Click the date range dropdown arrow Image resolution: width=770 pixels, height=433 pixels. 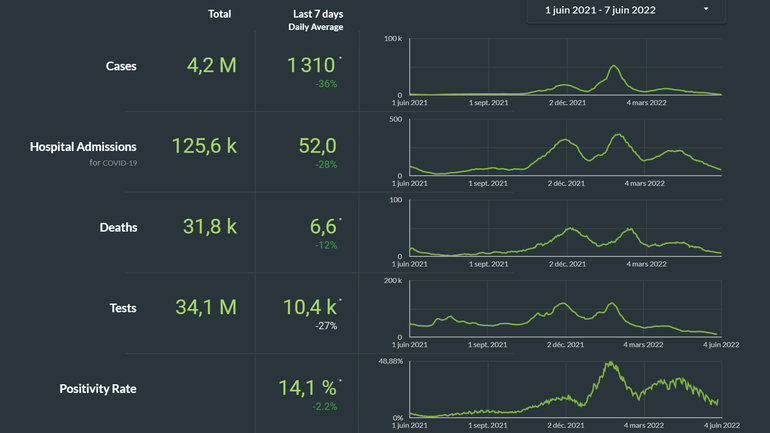706,9
